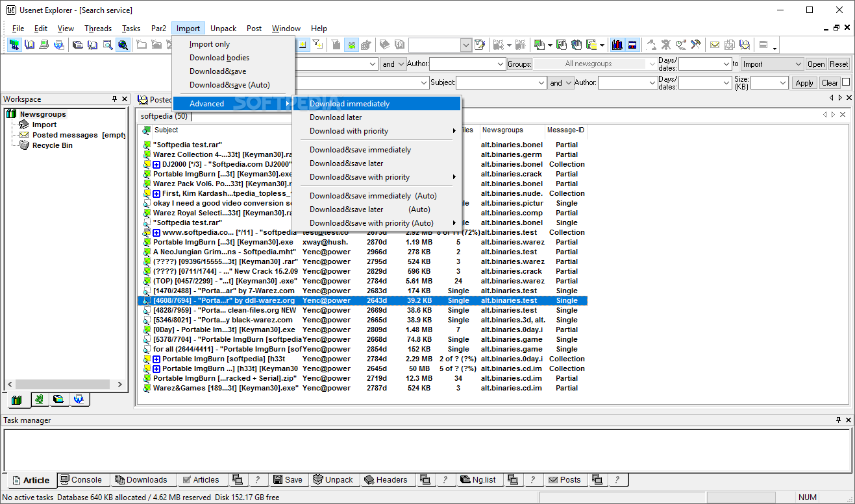Open the Tasks menu
The height and width of the screenshot is (504, 855).
131,29
